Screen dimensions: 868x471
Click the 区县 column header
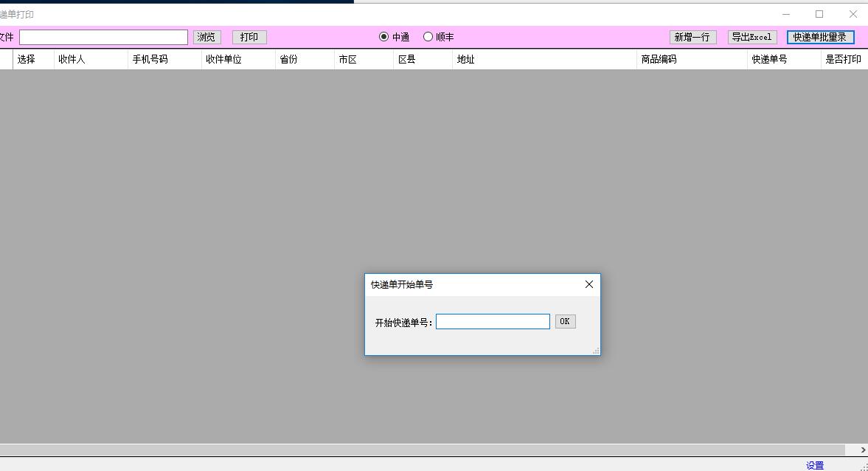[x=423, y=59]
